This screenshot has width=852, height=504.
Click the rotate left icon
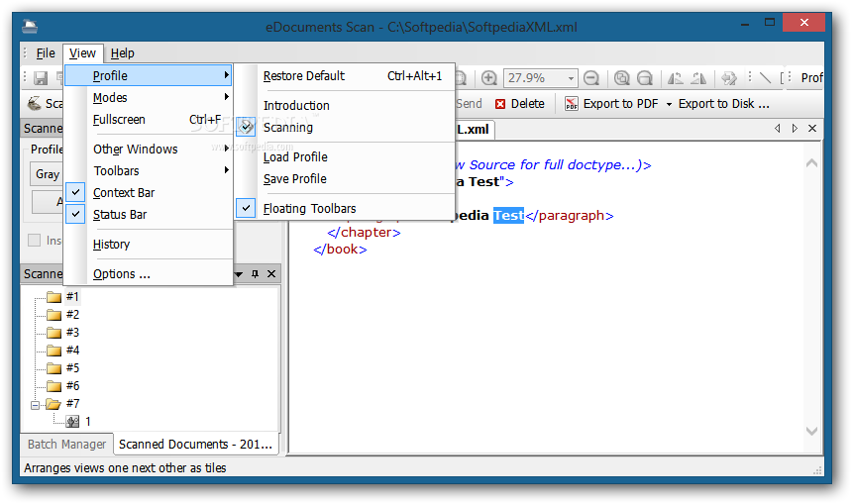[676, 78]
